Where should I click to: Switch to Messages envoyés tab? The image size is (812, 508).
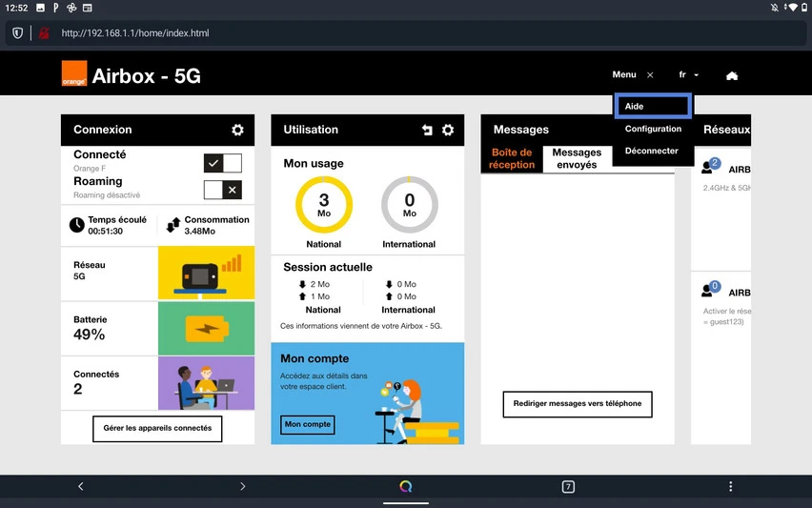pos(577,158)
